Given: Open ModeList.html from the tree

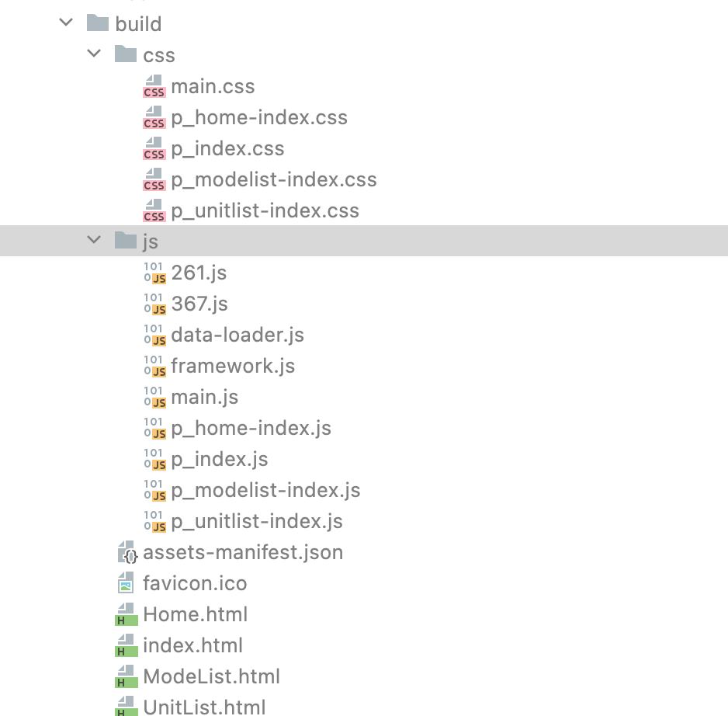Looking at the screenshot, I should tap(211, 676).
